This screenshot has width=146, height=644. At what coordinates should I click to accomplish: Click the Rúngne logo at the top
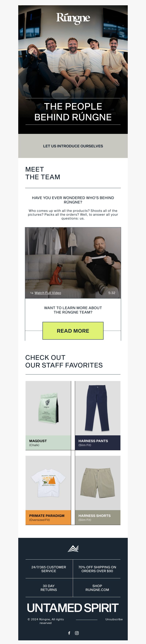click(x=73, y=18)
